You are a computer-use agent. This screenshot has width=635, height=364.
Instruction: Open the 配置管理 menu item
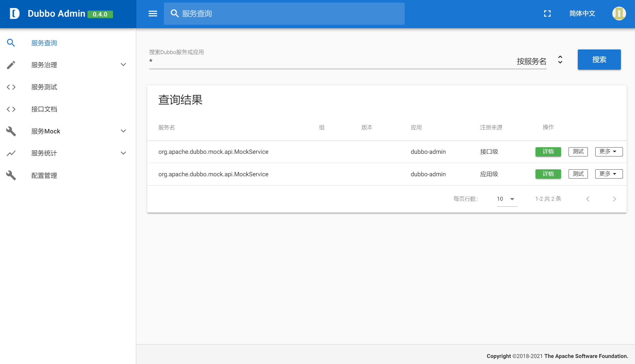[x=44, y=175]
